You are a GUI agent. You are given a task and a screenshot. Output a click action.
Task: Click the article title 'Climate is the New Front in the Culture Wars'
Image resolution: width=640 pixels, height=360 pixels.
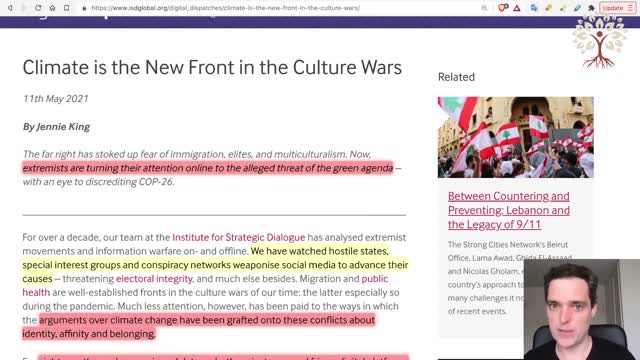click(212, 67)
